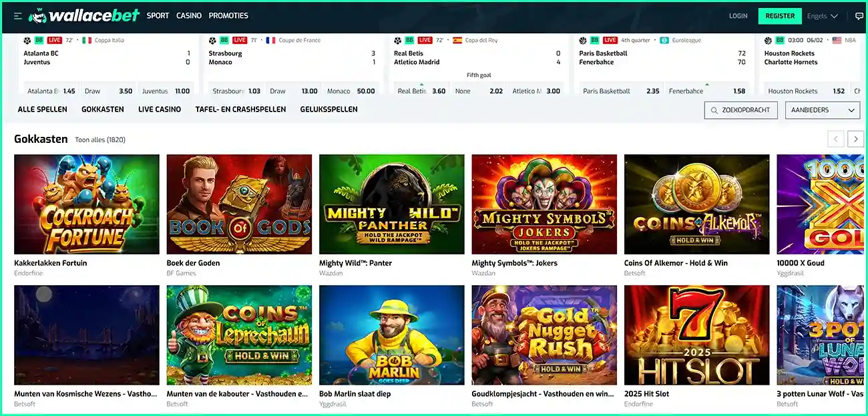The width and height of the screenshot is (868, 416).
Task: Show previous Gokkasten games arrow
Action: (836, 139)
